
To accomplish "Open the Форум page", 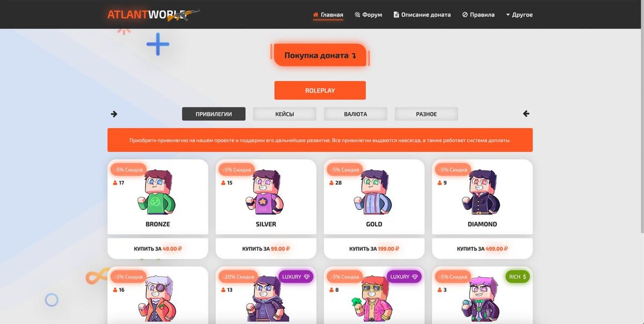I will pyautogui.click(x=368, y=14).
